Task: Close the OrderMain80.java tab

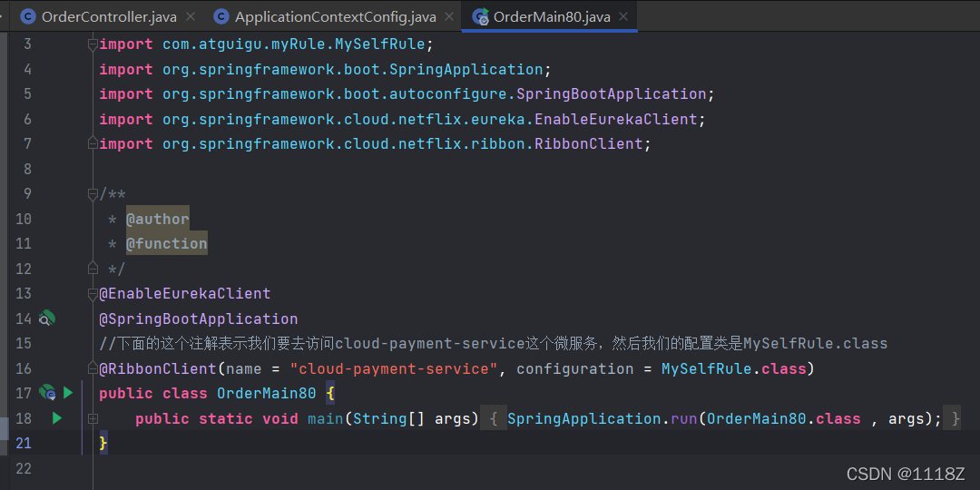Action: [623, 17]
